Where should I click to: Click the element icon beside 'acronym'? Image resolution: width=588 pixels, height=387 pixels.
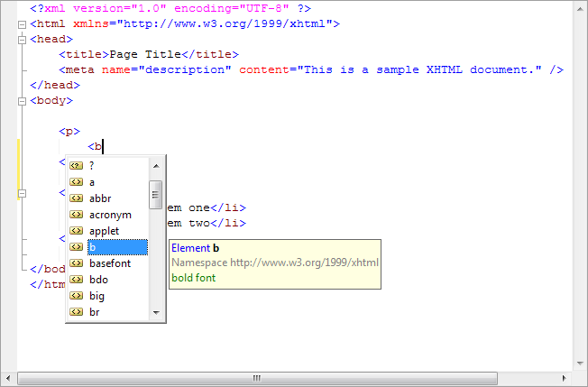click(x=76, y=215)
